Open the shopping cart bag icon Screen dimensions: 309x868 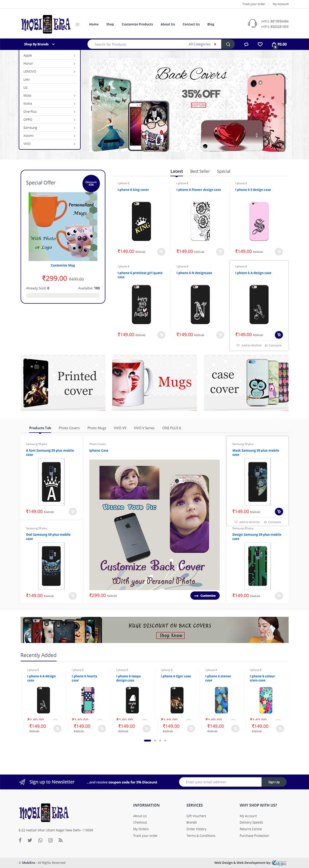tap(274, 44)
